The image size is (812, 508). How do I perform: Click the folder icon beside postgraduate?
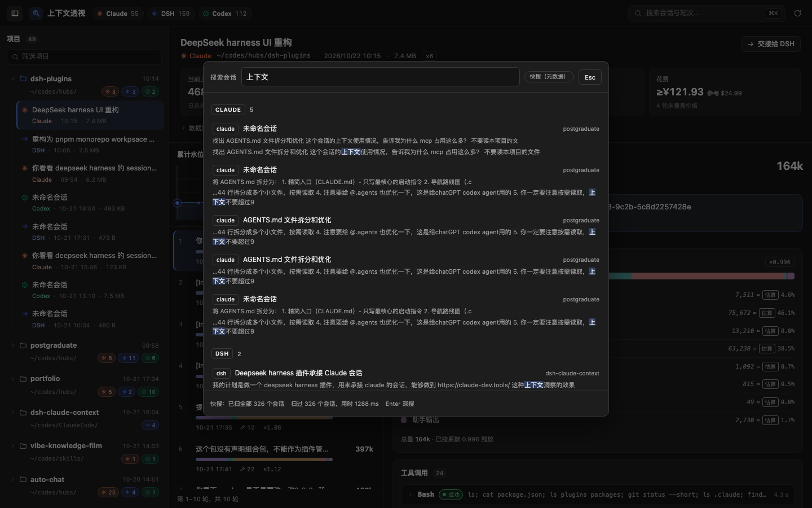(x=23, y=345)
